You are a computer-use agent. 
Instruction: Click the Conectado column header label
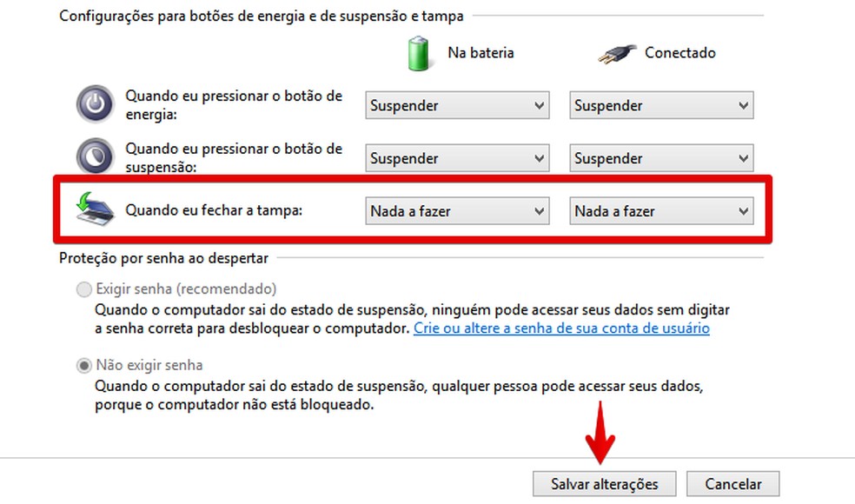[679, 52]
